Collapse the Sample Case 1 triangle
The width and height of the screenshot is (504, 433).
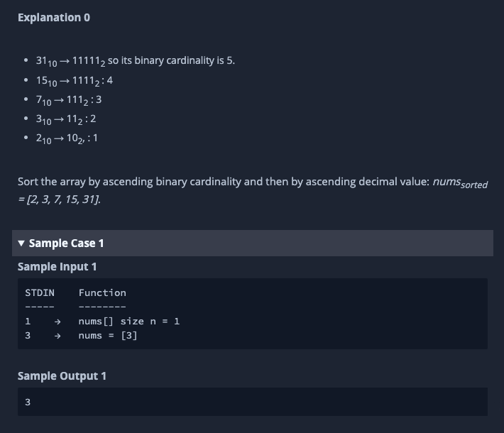tap(21, 243)
